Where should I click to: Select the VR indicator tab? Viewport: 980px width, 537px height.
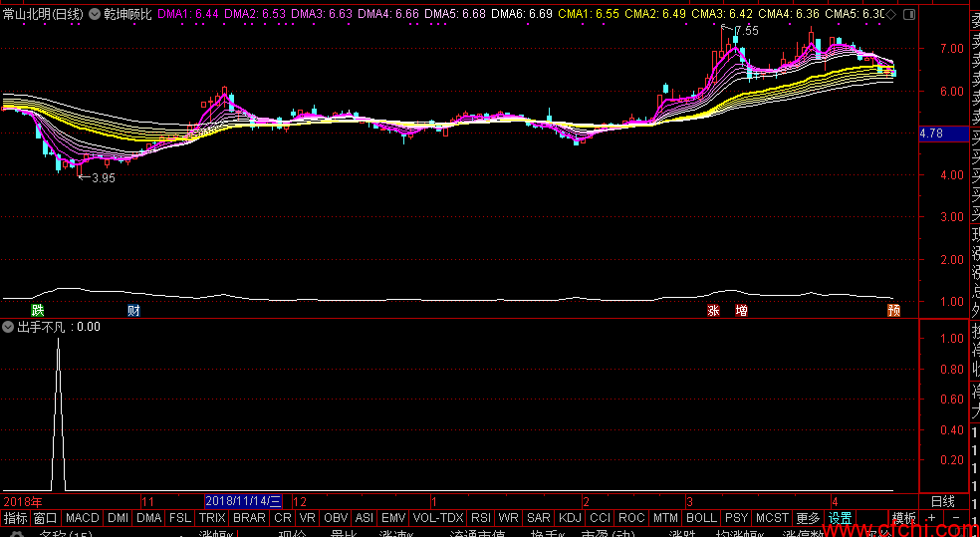point(307,518)
